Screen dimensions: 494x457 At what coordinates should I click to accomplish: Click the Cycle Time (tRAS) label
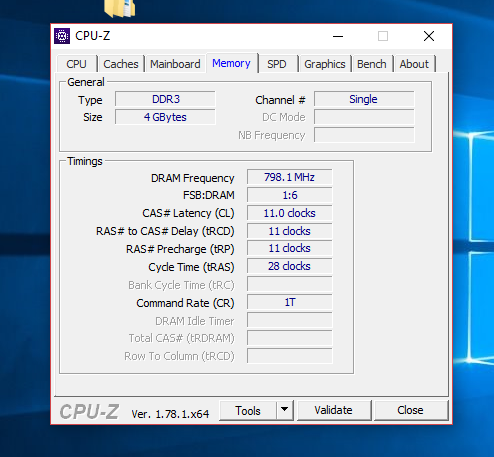coord(191,267)
